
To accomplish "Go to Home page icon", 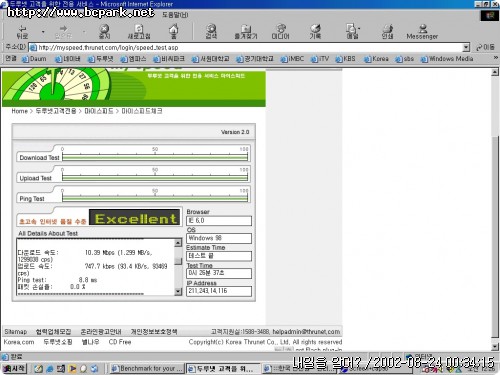I will pos(173,32).
